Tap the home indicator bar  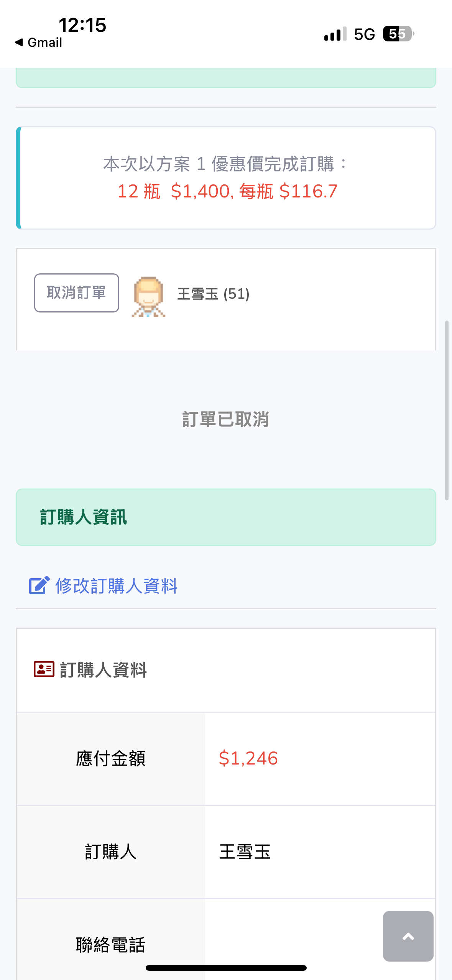coord(226,968)
